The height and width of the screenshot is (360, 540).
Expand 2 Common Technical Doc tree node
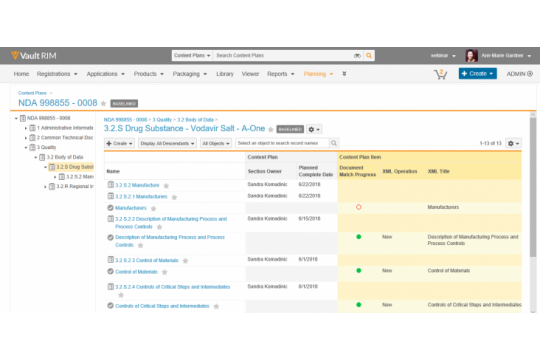[26, 138]
